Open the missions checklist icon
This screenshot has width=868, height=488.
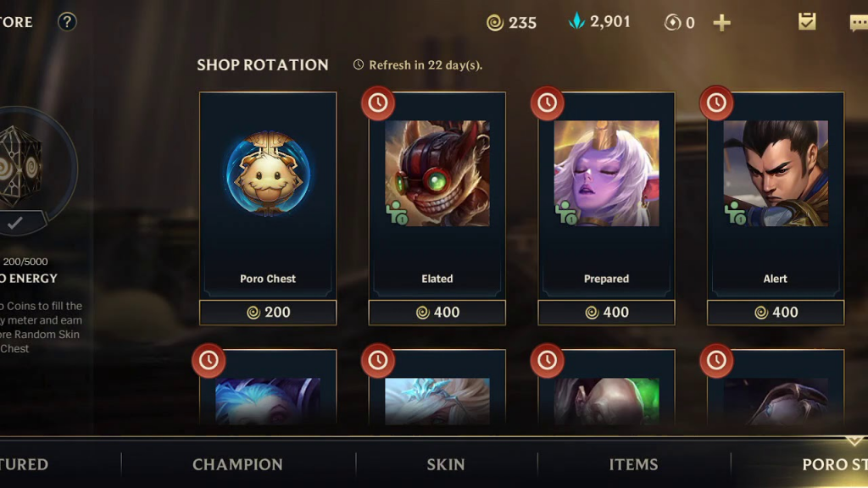click(x=807, y=21)
